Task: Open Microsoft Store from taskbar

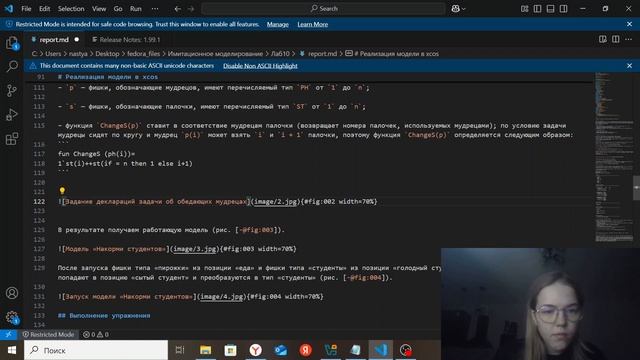Action: (x=231, y=350)
